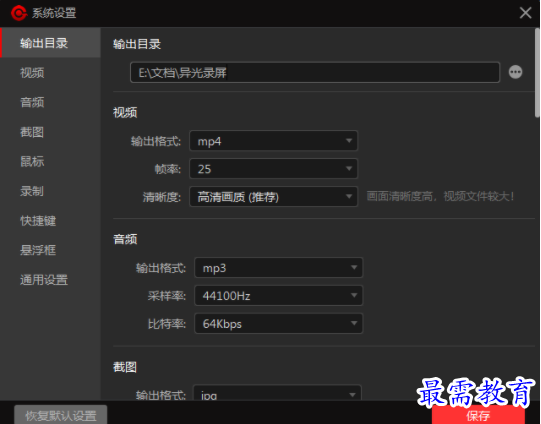Click the 比特率 label
This screenshot has height=424, width=541.
point(167,324)
